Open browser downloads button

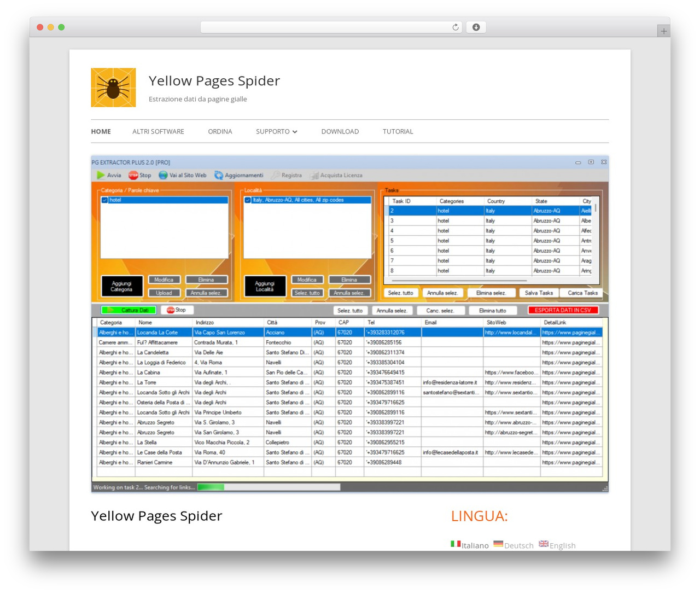pos(476,27)
